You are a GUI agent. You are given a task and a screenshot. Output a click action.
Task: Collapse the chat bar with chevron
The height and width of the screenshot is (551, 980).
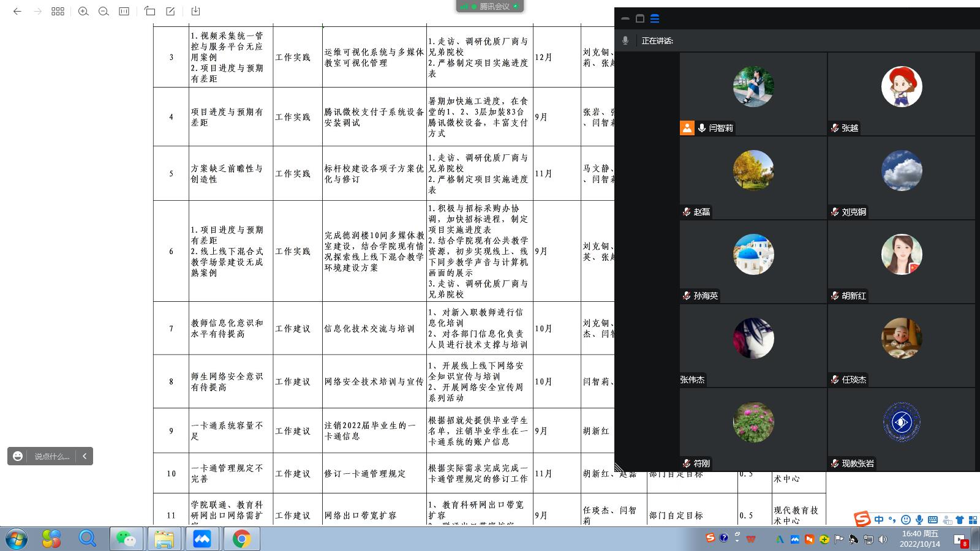click(85, 456)
